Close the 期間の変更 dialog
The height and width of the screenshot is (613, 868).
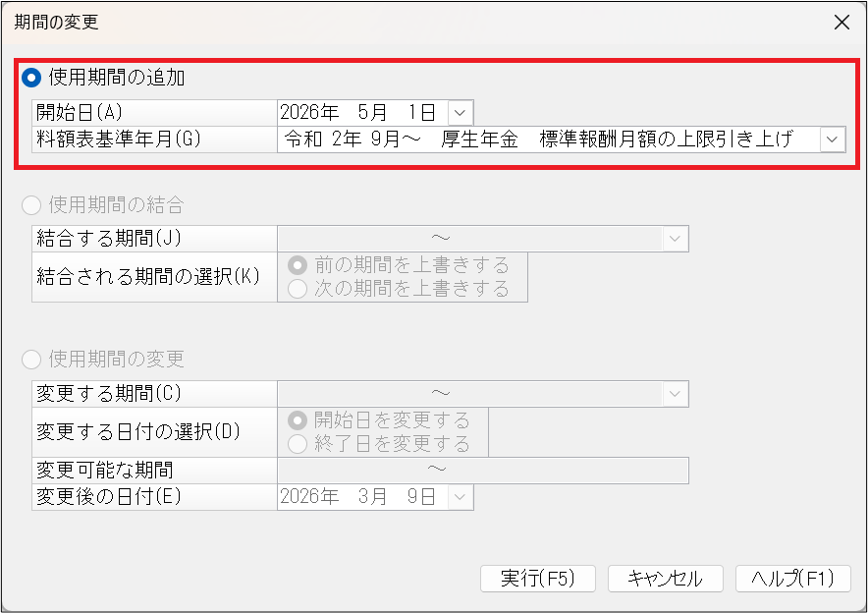point(841,23)
